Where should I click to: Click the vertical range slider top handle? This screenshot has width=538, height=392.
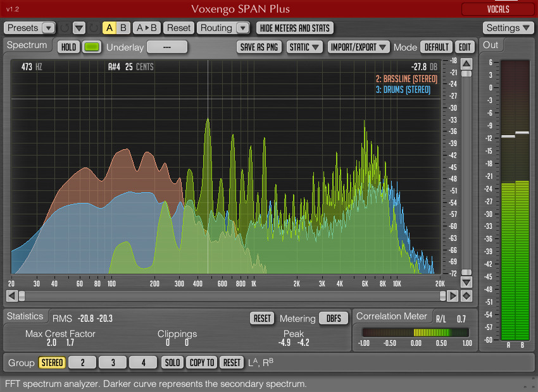pyautogui.click(x=466, y=74)
